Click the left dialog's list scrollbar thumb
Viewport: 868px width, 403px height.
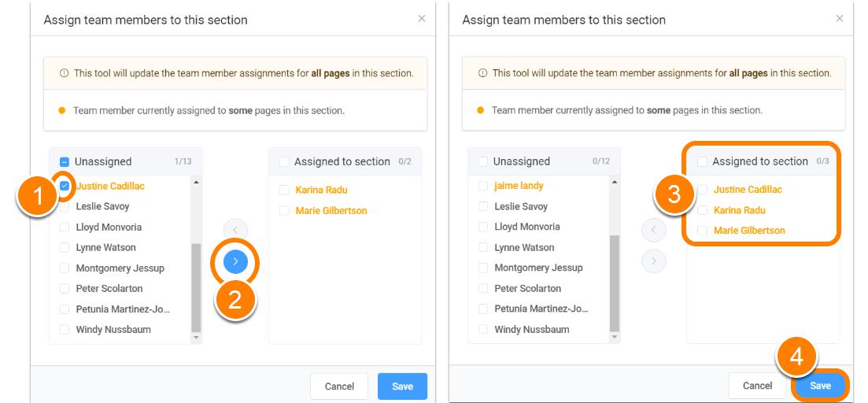coord(197,288)
